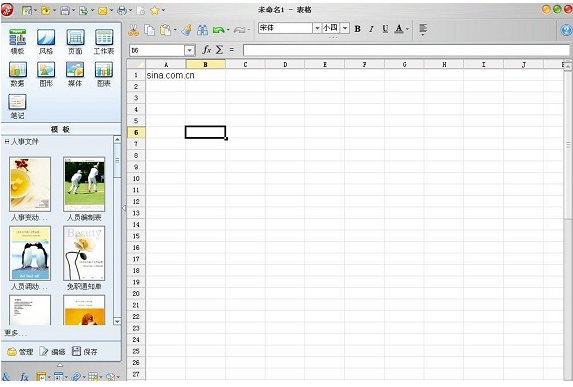Select the 风格 style panel icon
This screenshot has height=387, width=573.
pos(46,41)
